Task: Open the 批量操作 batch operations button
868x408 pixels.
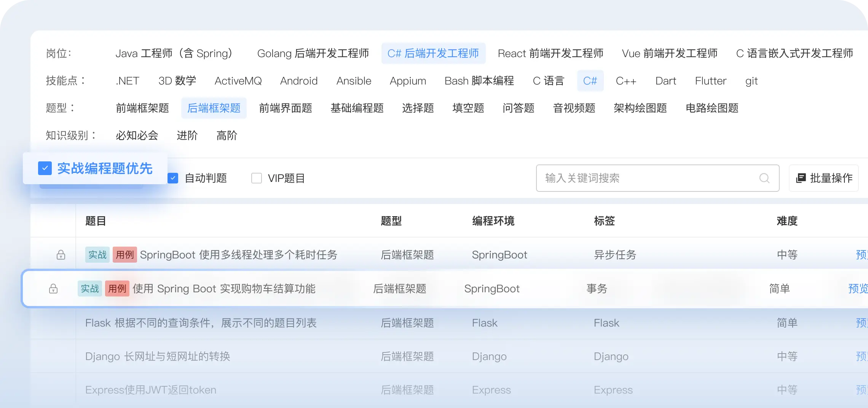Action: tap(824, 178)
